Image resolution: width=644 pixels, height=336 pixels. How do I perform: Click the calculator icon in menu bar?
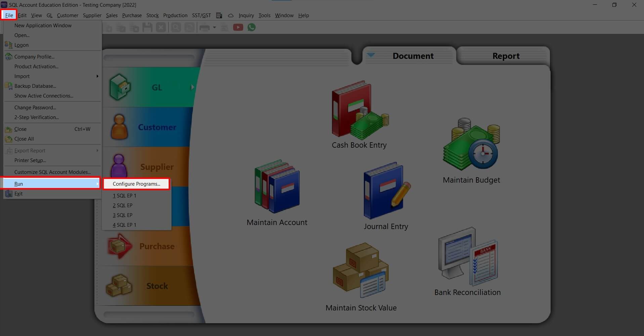(x=219, y=15)
